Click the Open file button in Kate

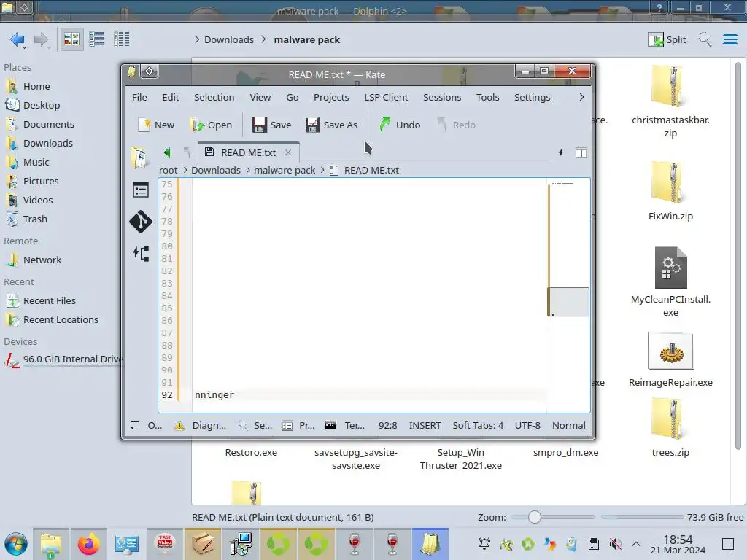click(211, 125)
